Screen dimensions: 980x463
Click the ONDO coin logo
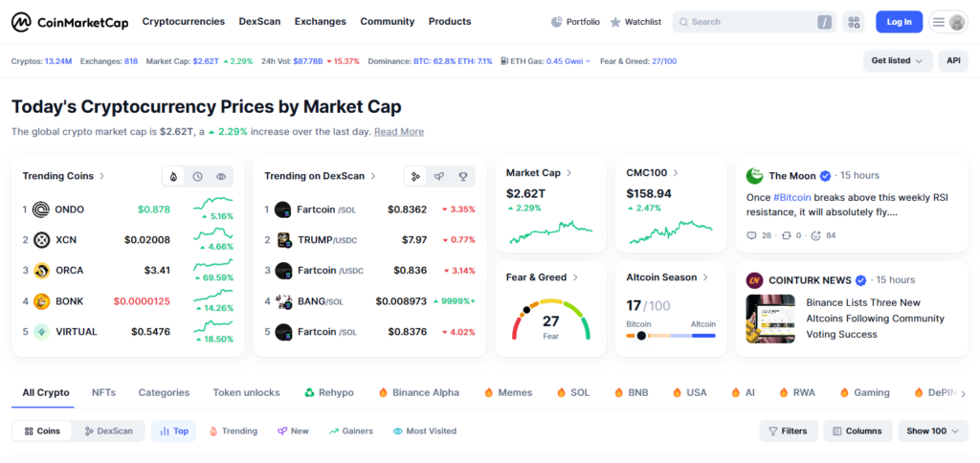point(41,209)
